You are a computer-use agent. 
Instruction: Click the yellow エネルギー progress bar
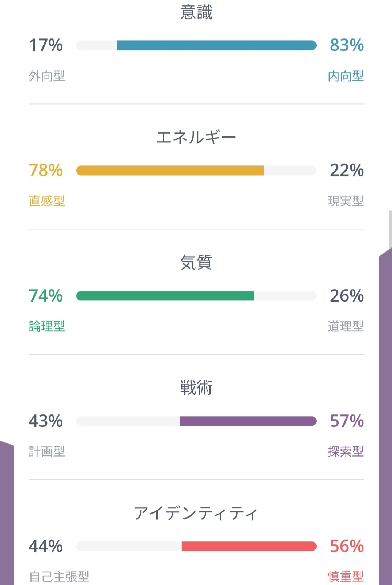click(170, 171)
